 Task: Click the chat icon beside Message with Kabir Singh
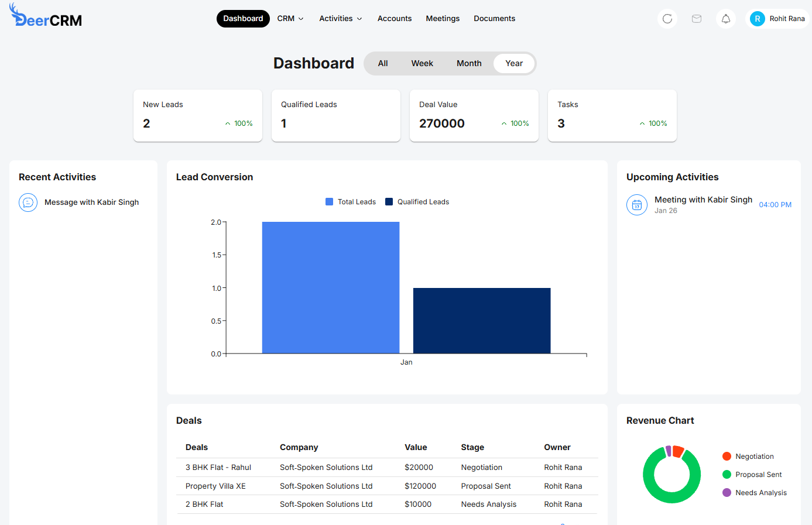tap(28, 202)
